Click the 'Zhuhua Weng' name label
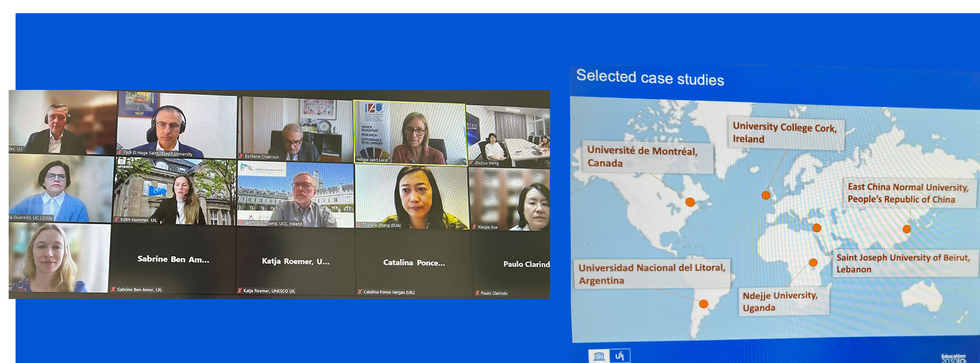Screen dimensions: 980x363 point(487,163)
